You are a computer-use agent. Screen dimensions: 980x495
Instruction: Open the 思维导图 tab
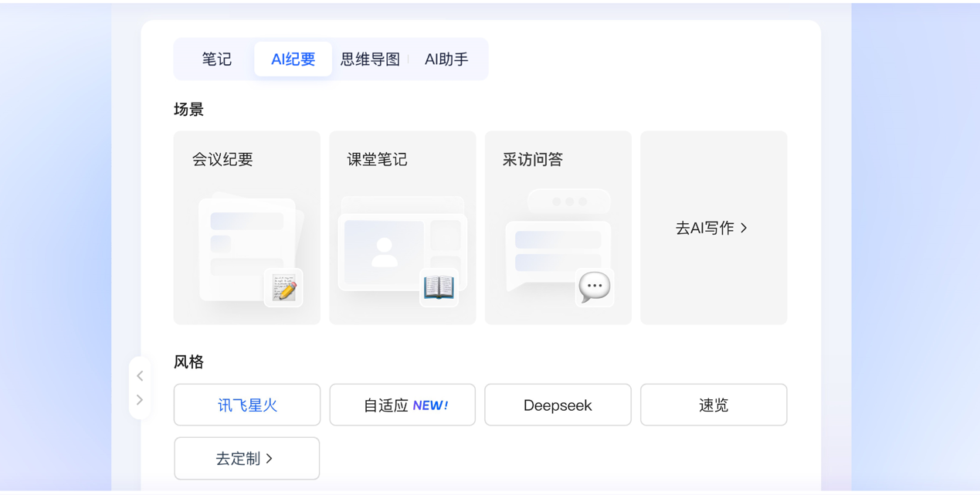coord(370,59)
